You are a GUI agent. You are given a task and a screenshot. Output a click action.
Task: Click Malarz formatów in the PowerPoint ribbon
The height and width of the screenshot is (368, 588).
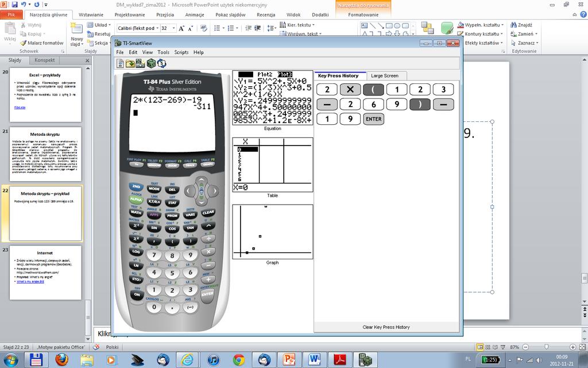pyautogui.click(x=42, y=43)
